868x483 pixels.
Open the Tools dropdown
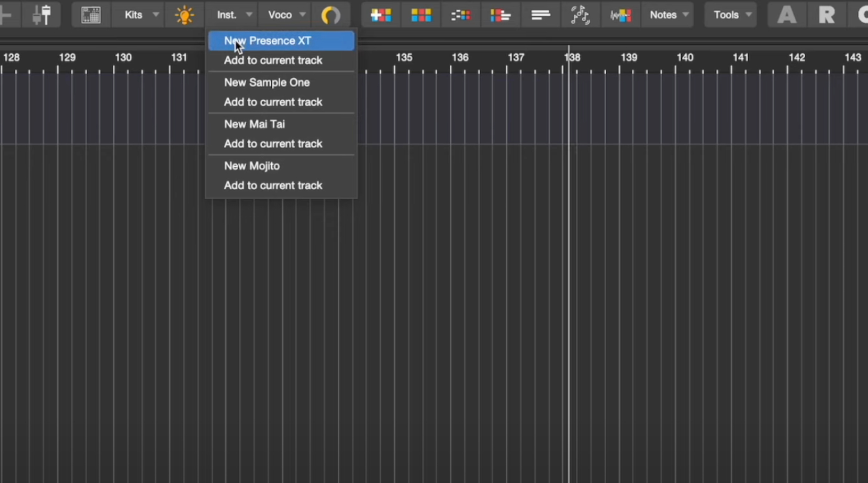[731, 15]
